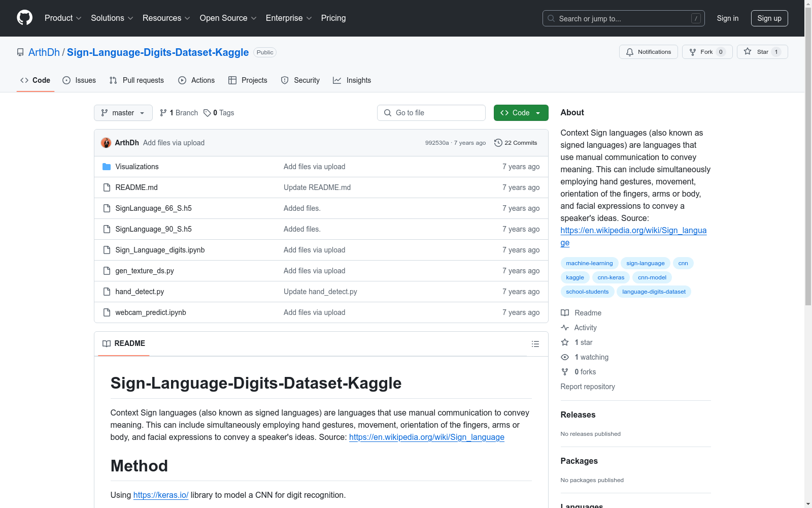
Task: Switch to the Issues tab
Action: click(79, 80)
